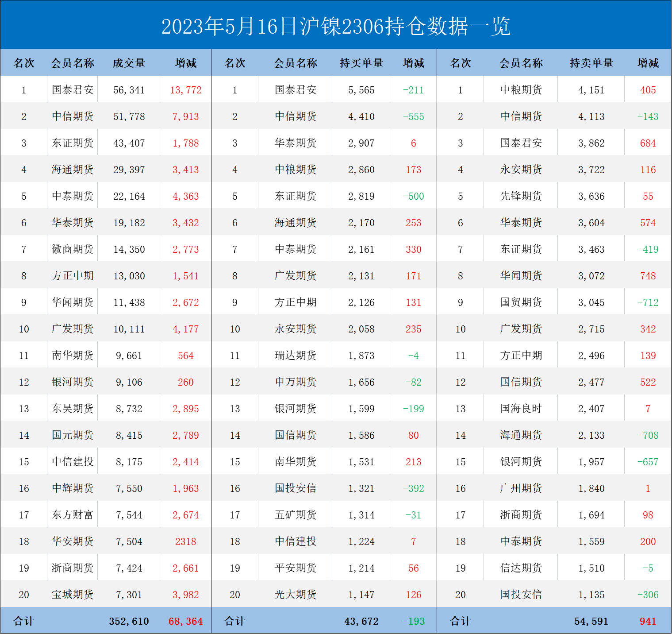The image size is (672, 634).
Task: Select the volume value 22,164
Action: (x=129, y=196)
